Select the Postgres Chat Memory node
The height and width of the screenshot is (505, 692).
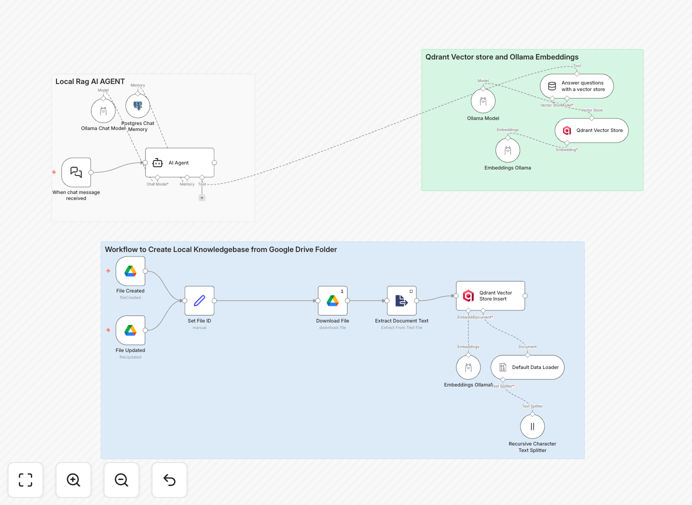138,106
